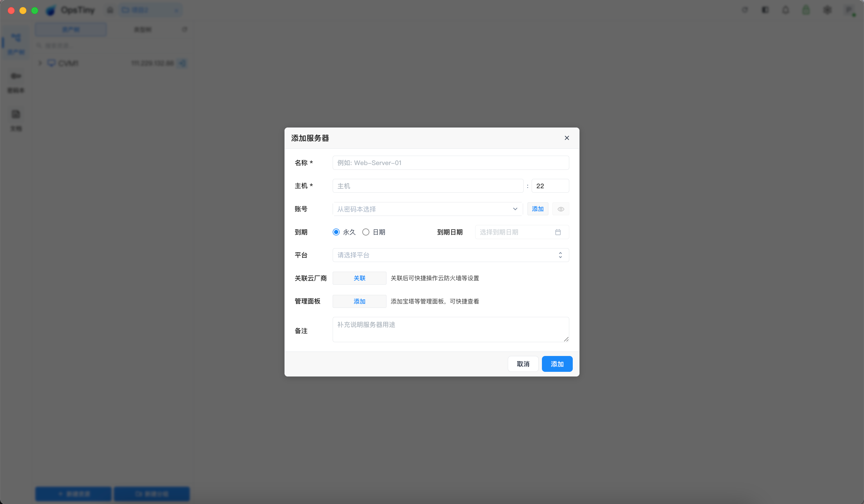The image size is (864, 504).
Task: Confirm with the blue 添加 button
Action: (x=557, y=364)
